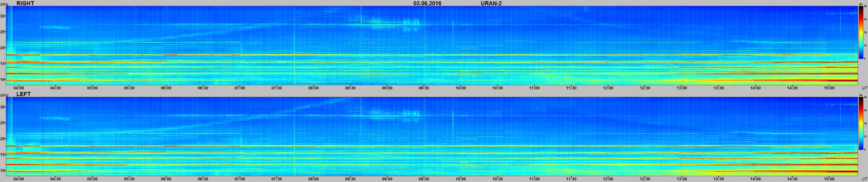Click the 15 MHz tick of RIGHT panel
868x182 pixels.
coord(3,64)
